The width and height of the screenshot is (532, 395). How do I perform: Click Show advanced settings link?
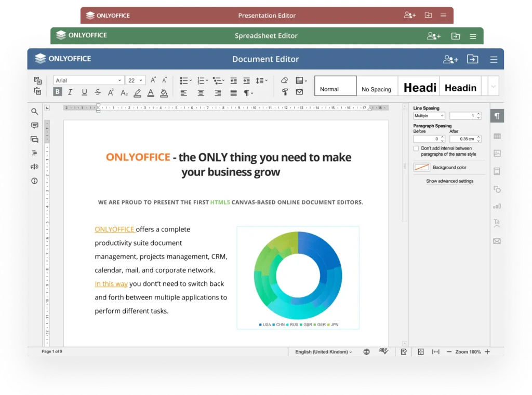tap(449, 181)
